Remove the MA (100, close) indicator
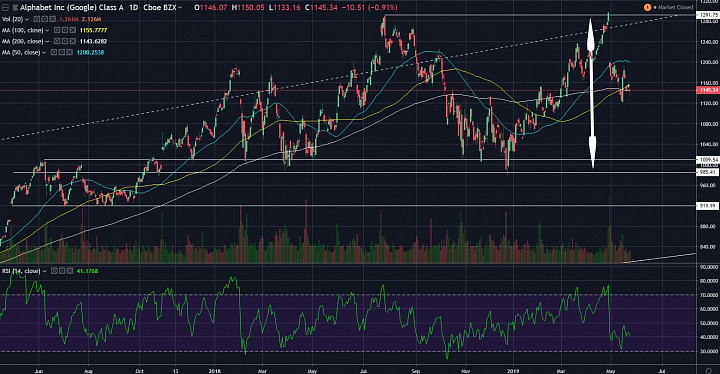Viewport: 720px width, 374px height. coord(73,30)
